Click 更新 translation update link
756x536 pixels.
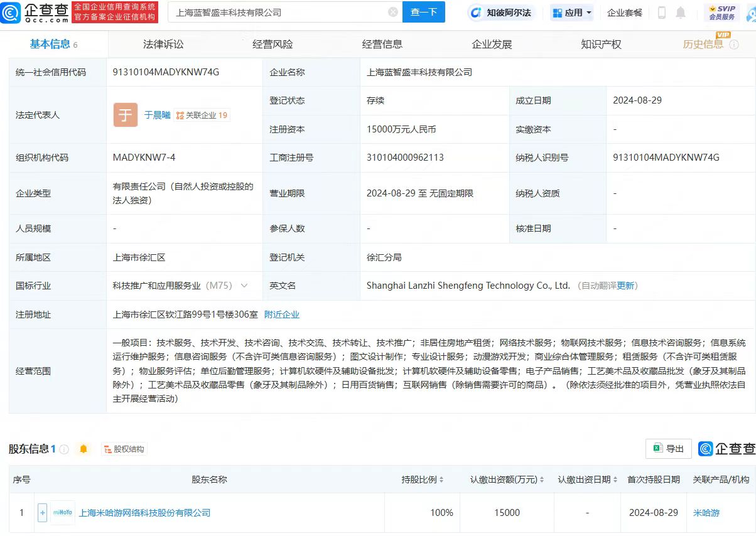pyautogui.click(x=625, y=286)
